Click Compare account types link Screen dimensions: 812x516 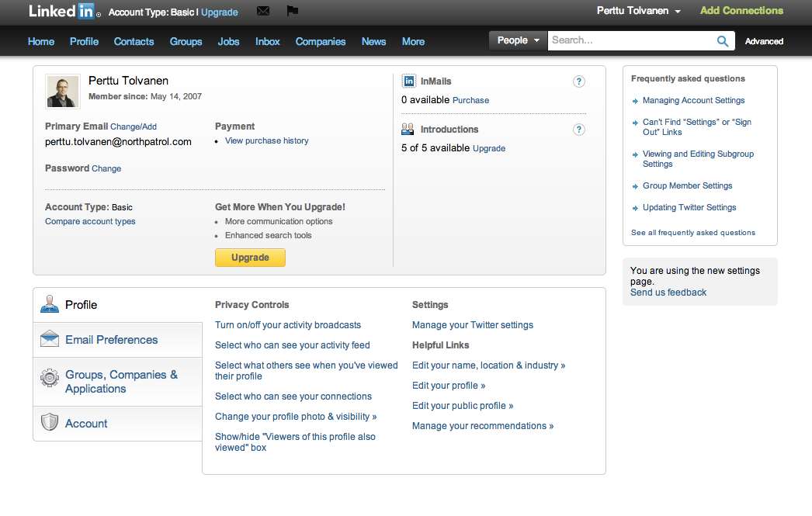pos(90,221)
